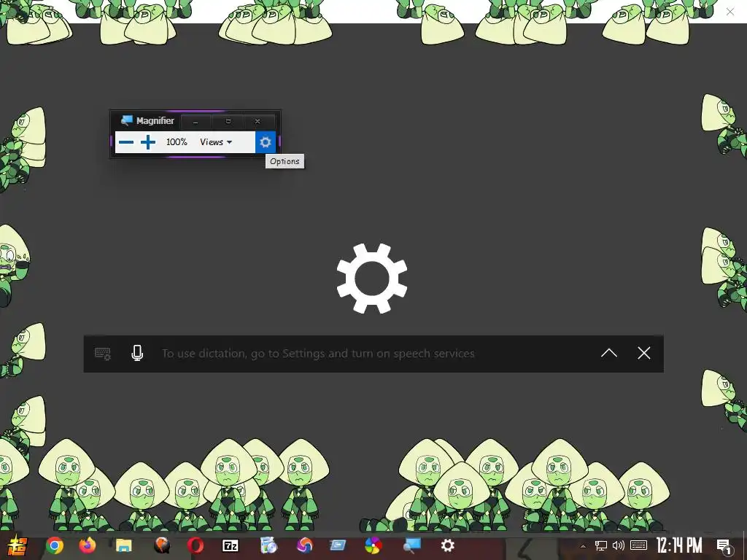Open the touch keyboard tray icon
Screen dimensions: 747x560
point(638,545)
